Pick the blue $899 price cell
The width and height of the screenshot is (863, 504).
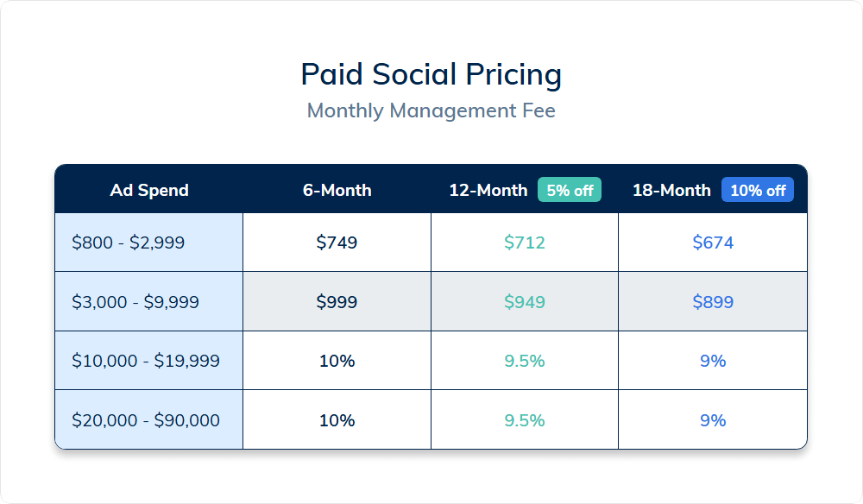(x=713, y=302)
